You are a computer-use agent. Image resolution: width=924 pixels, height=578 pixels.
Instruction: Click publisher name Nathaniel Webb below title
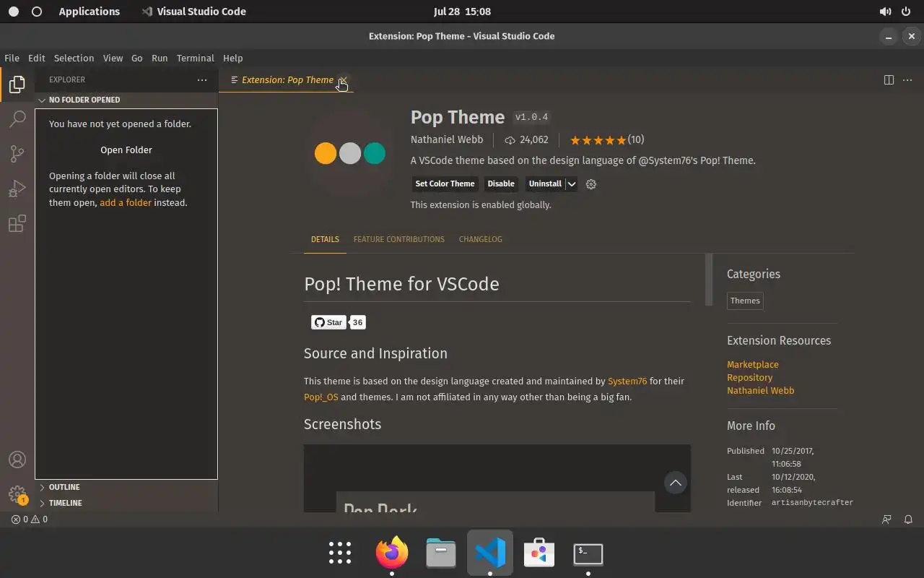(447, 140)
